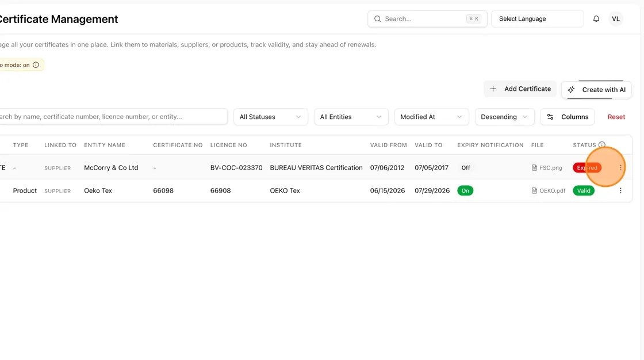Select the McCorry & Co Ltd entity name
Image resolution: width=644 pixels, height=360 pixels.
point(111,168)
